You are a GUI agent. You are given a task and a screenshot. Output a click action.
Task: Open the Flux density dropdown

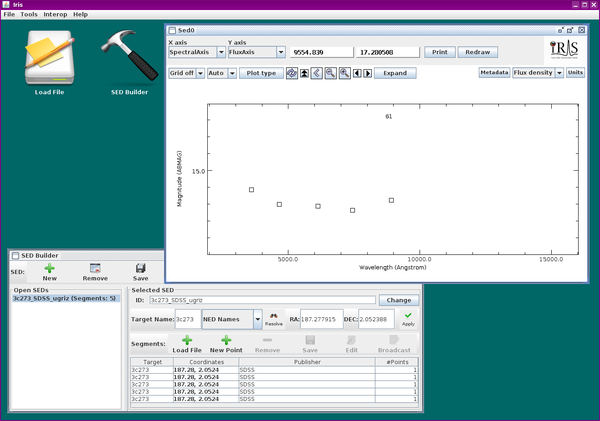click(559, 72)
